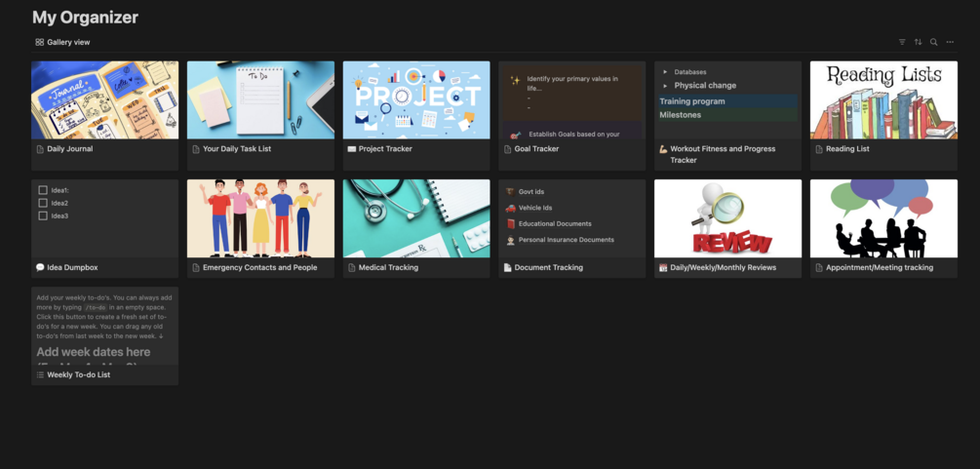This screenshot has width=980, height=469.
Task: Click the person icon by Personal Insurance Documents
Action: [511, 240]
